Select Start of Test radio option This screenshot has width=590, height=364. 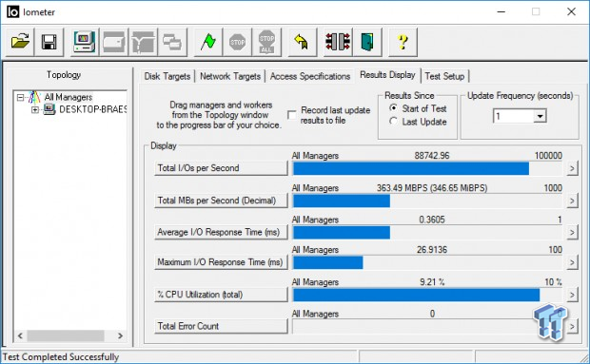point(393,108)
